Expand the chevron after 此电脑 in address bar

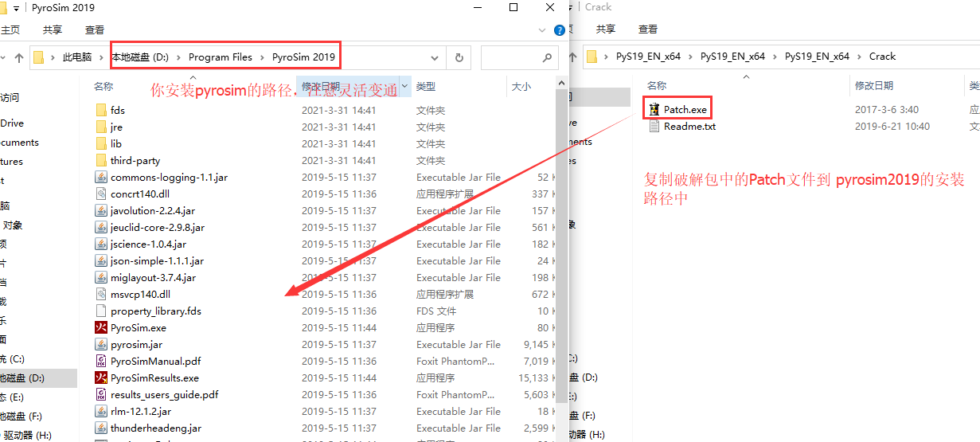pyautogui.click(x=101, y=57)
